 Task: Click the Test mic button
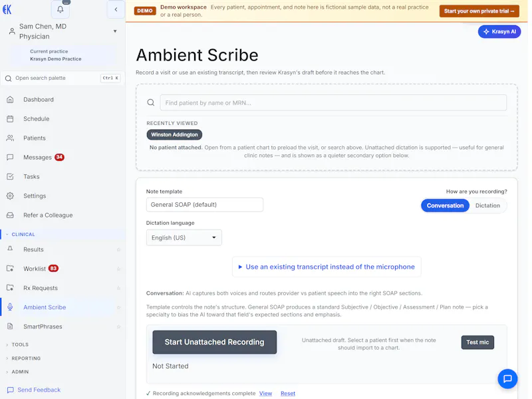477,342
